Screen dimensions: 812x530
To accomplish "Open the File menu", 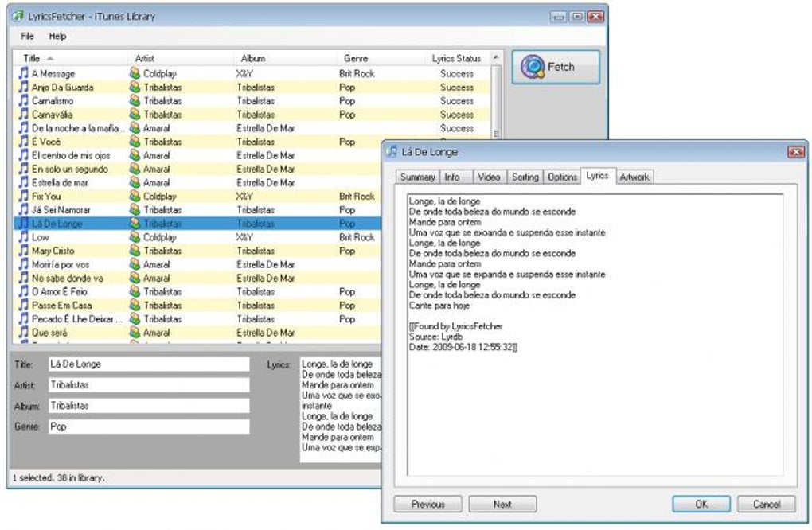I will click(27, 37).
